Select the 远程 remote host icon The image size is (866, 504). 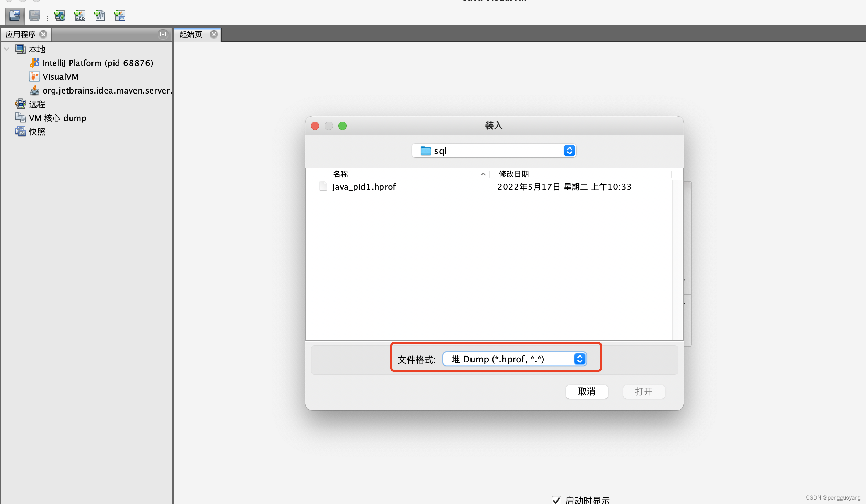click(20, 104)
